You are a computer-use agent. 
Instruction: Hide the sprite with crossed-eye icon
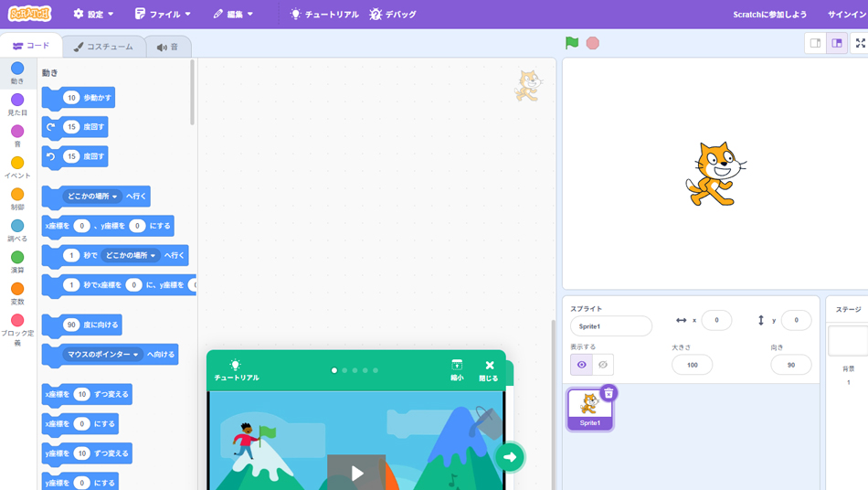click(x=603, y=365)
